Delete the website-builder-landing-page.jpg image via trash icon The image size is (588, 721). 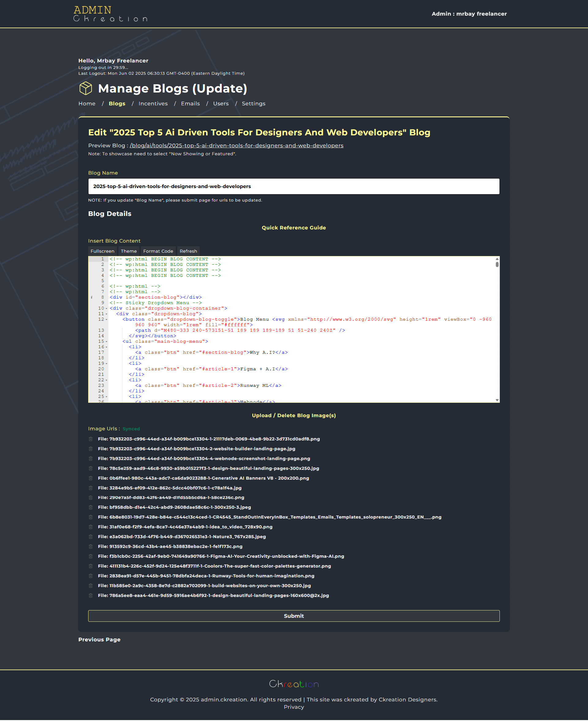[90, 449]
